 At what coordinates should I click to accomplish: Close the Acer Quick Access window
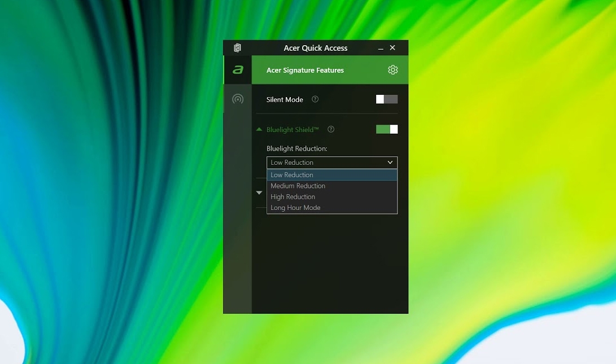point(392,48)
